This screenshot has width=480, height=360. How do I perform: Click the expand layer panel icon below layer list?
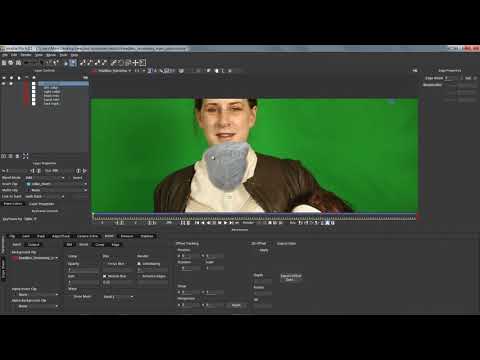click(x=26, y=156)
